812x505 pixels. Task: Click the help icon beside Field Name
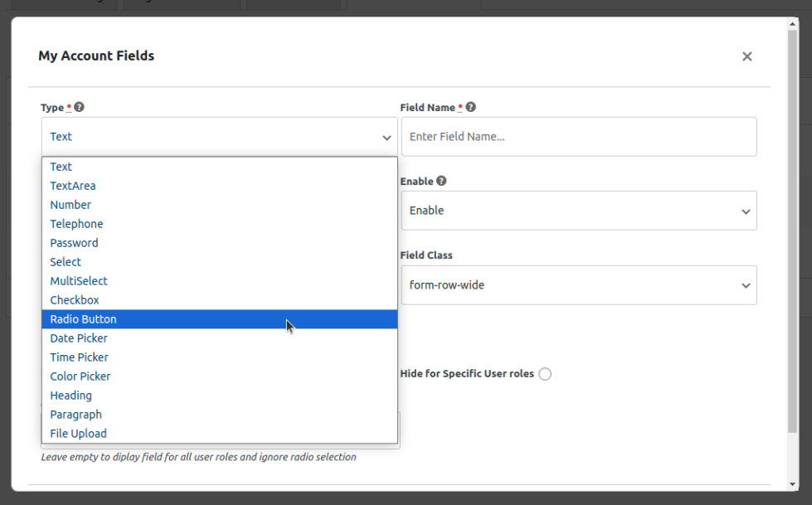[470, 107]
